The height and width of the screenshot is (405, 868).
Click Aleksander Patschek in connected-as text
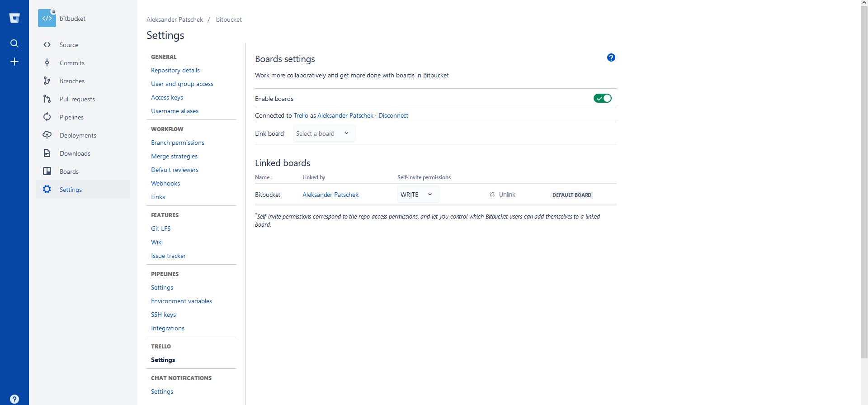coord(345,115)
